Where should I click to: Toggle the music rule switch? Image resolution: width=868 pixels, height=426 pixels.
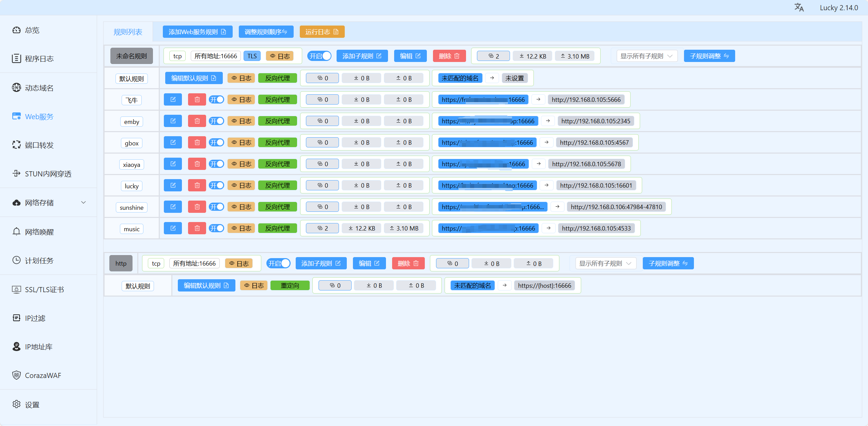(216, 228)
